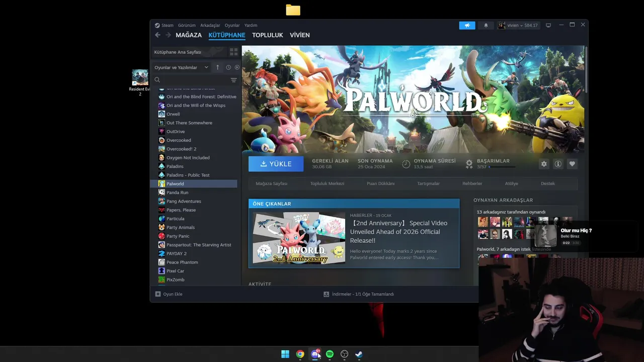Screen dimensions: 644x362
Task: Select Passpartout: The Starving Artist
Action: click(199, 245)
